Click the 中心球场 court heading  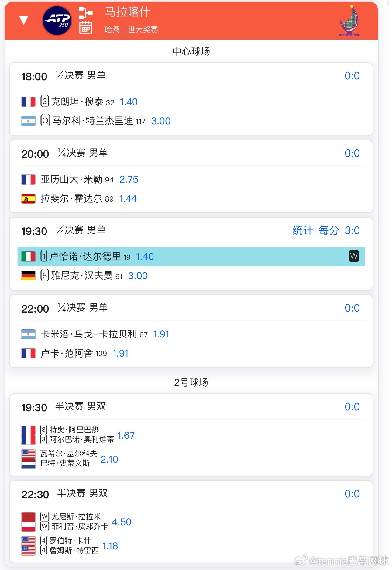[x=191, y=51]
